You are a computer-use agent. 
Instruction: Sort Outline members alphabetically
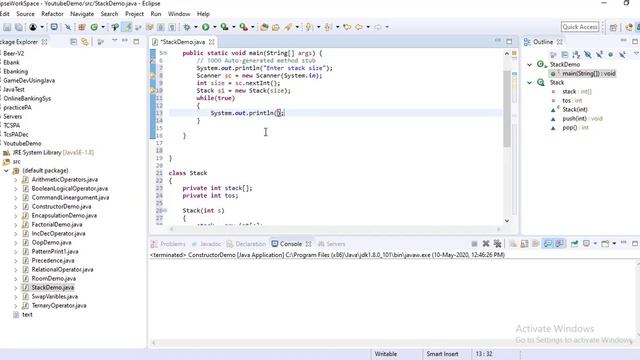[x=576, y=54]
